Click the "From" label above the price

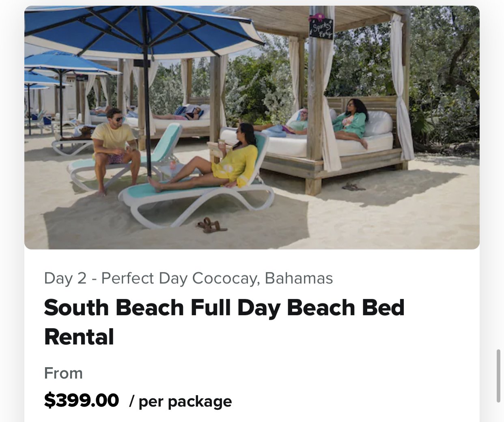click(63, 373)
